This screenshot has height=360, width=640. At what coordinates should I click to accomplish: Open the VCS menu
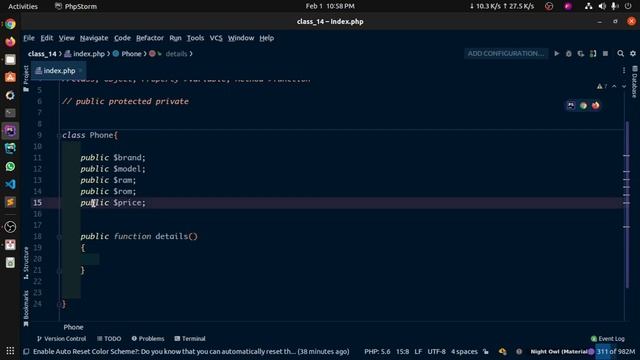(x=216, y=38)
